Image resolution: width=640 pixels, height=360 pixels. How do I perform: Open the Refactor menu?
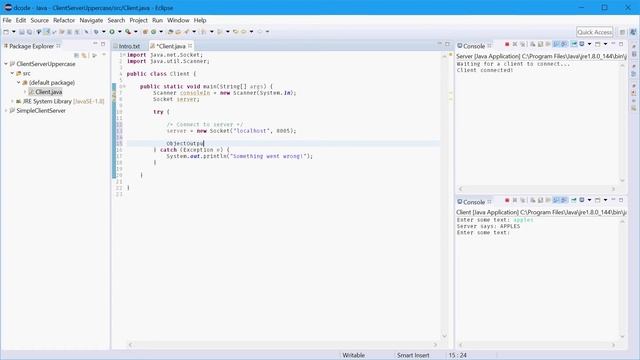pos(64,20)
